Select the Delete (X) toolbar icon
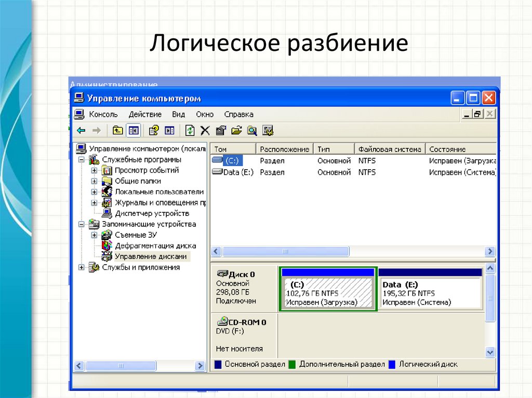Image resolution: width=532 pixels, height=398 pixels. (205, 130)
